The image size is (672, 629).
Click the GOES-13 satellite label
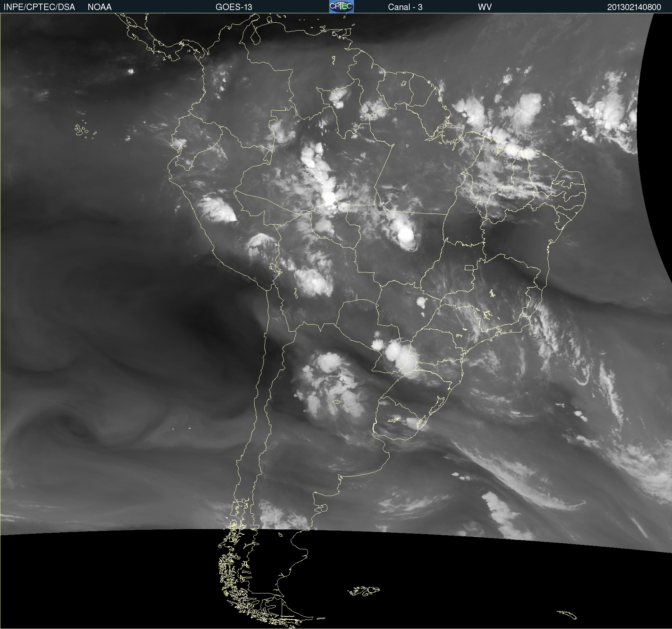pyautogui.click(x=234, y=7)
